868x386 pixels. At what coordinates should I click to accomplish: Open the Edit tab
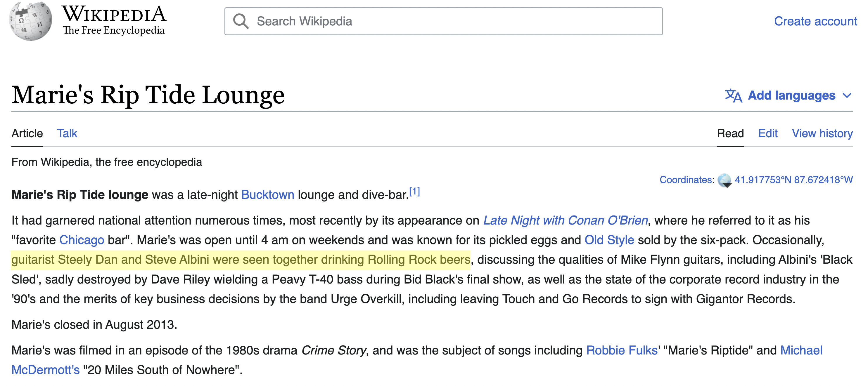point(768,134)
